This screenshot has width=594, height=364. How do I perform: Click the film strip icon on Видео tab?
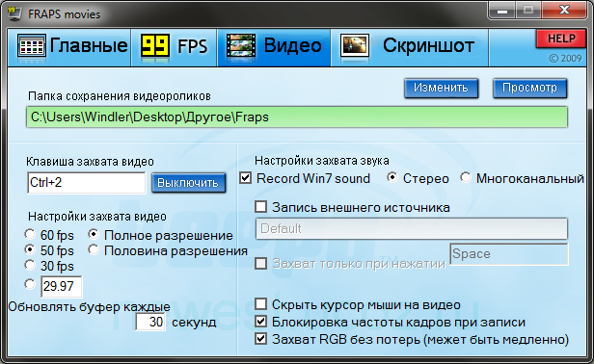pyautogui.click(x=241, y=46)
